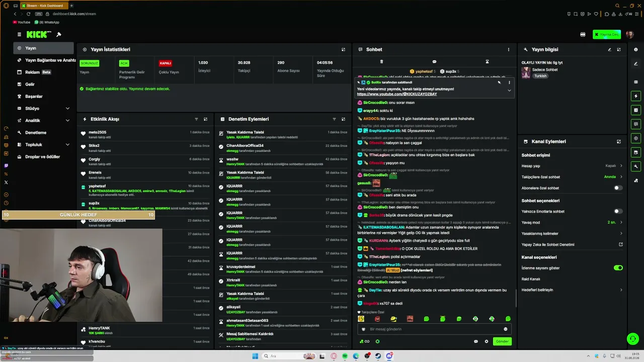Click the gavel moderation icon beside the Kick logo
Image resolution: width=644 pixels, height=362 pixels.
(x=59, y=35)
